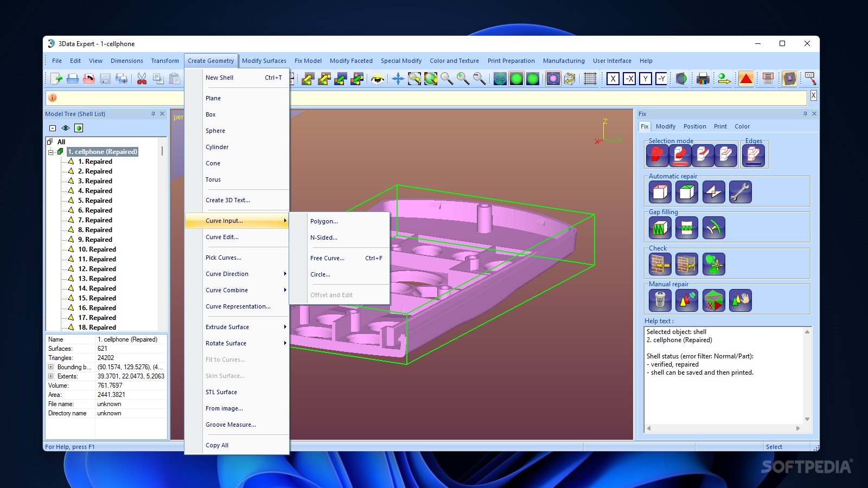
Task: Click the Help text horizontal scrollbar
Action: click(x=723, y=428)
